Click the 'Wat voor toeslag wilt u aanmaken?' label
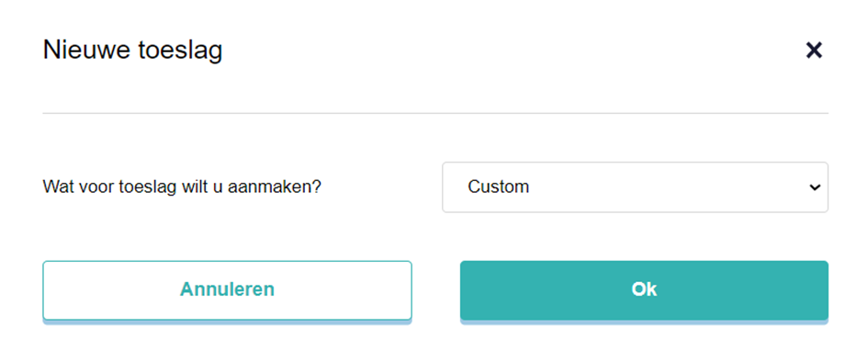 coord(182,187)
